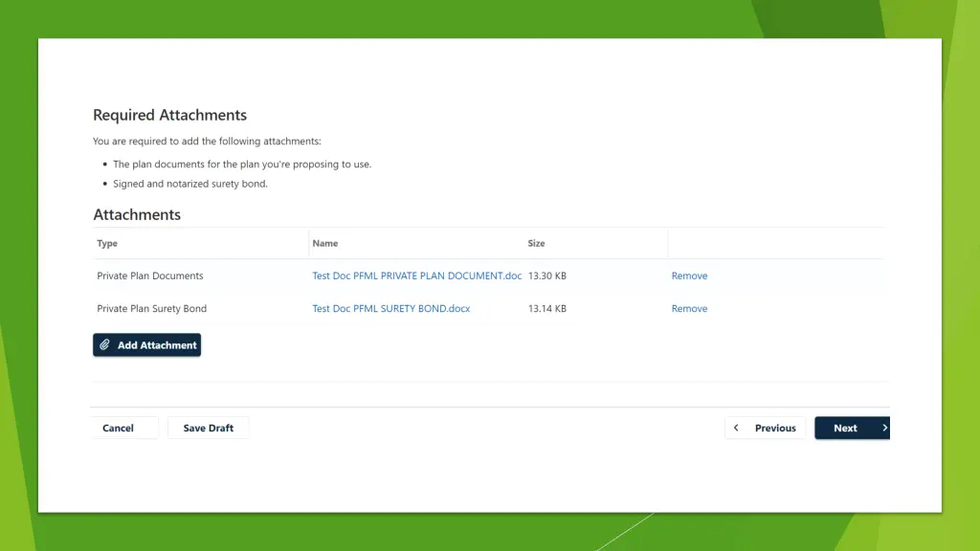Click the Name column header
This screenshot has width=980, height=551.
(324, 244)
